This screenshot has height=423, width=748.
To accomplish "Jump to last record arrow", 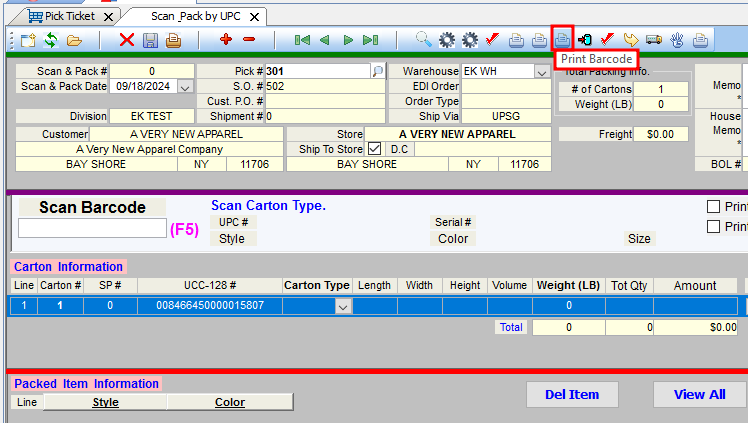I will click(371, 40).
